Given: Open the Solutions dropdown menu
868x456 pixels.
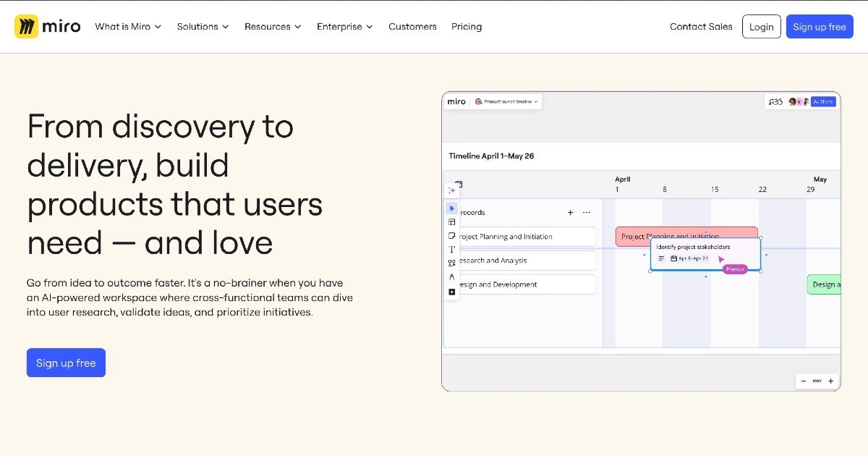Looking at the screenshot, I should click(203, 27).
